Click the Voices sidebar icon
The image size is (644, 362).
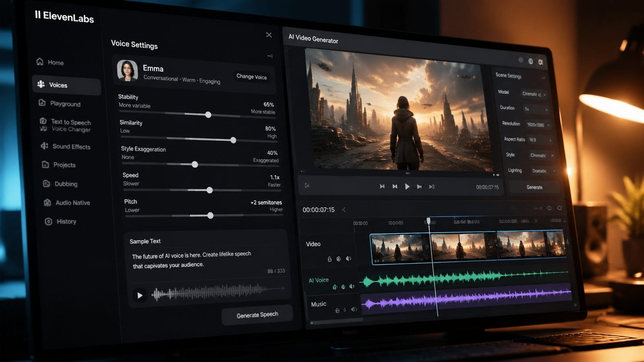click(41, 84)
